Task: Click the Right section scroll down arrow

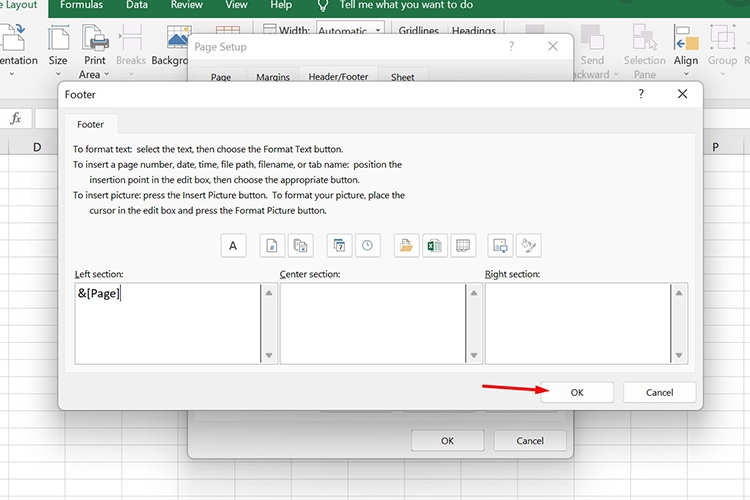Action: click(x=679, y=355)
